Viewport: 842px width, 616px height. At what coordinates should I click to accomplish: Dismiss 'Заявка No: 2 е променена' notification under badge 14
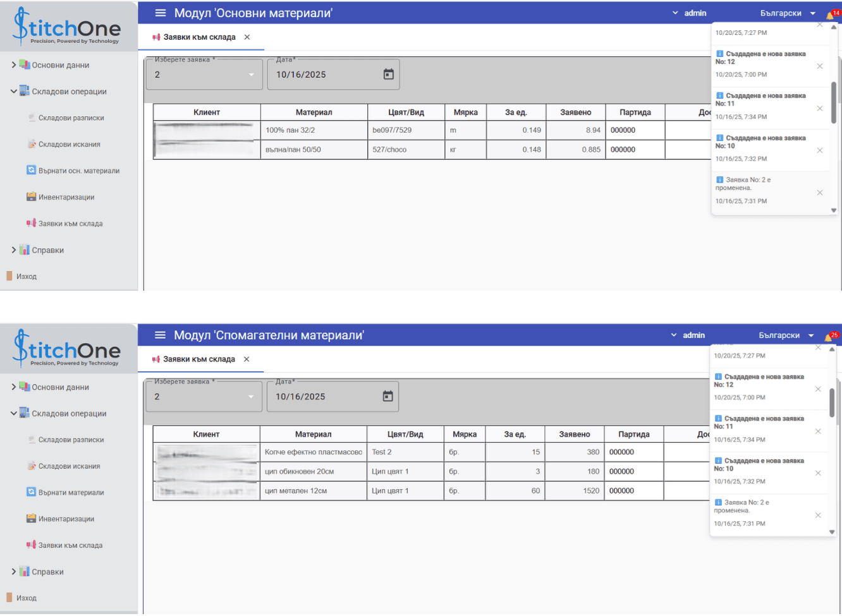[819, 193]
